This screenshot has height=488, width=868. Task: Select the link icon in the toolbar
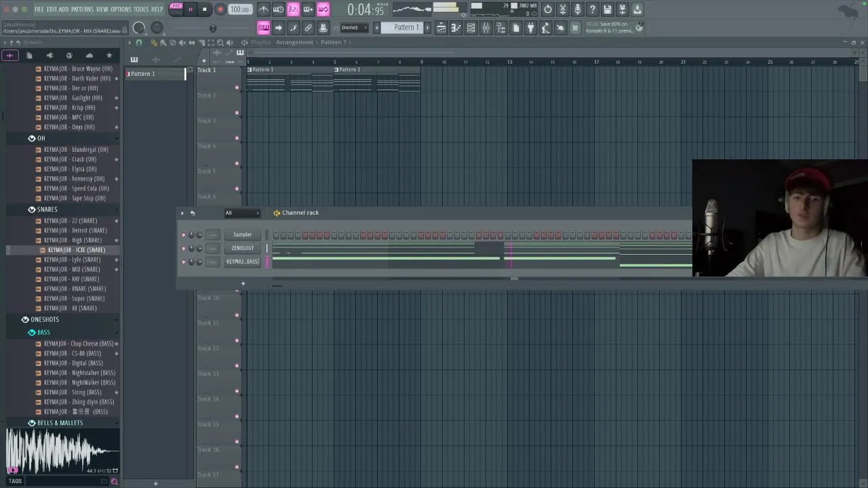pos(308,28)
